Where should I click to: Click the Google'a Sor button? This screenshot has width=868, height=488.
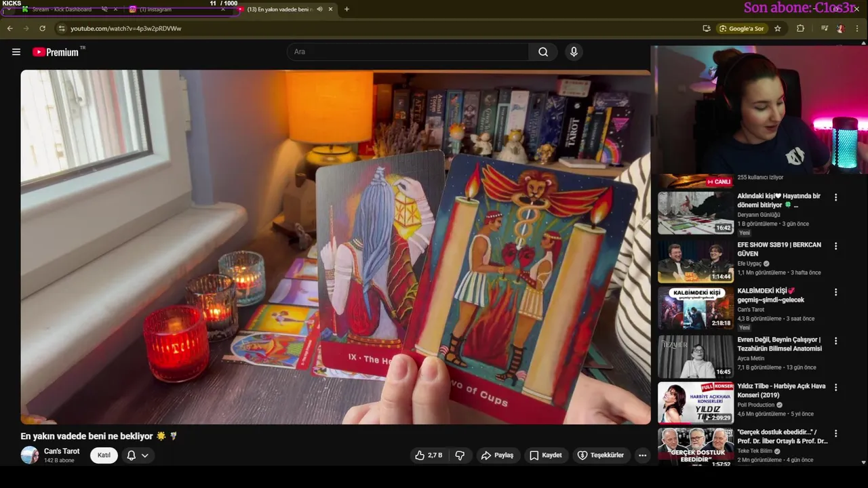[x=743, y=28]
